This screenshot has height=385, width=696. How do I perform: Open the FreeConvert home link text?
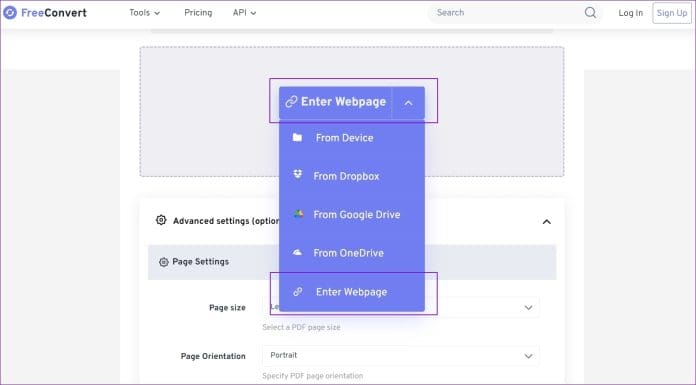(54, 13)
